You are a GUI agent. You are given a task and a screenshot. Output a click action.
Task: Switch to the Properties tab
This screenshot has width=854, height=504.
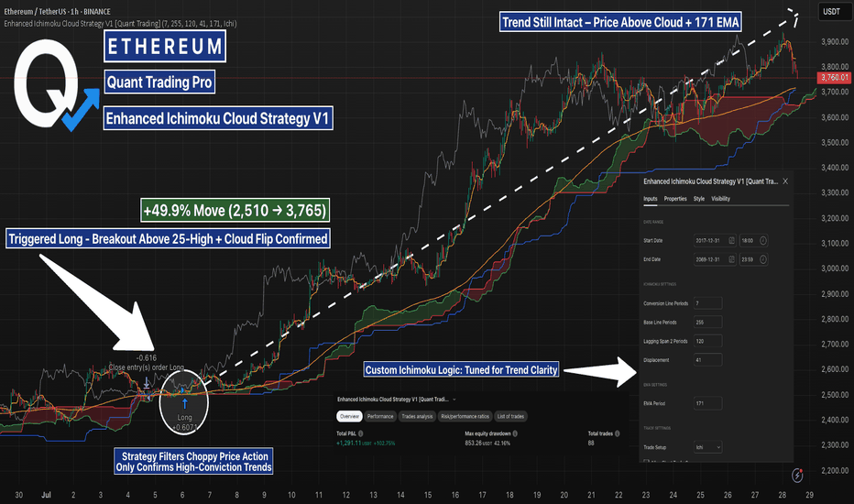[x=675, y=199]
